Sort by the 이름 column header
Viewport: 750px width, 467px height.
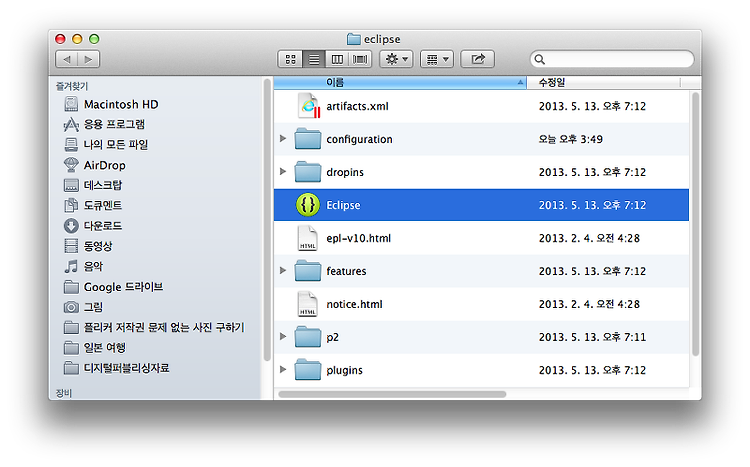point(400,83)
